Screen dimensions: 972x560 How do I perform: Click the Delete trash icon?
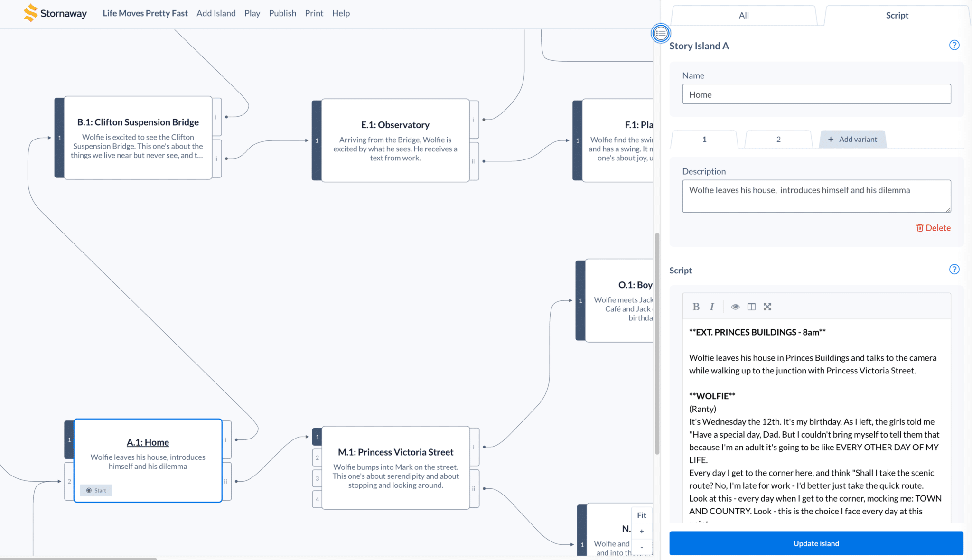point(920,228)
